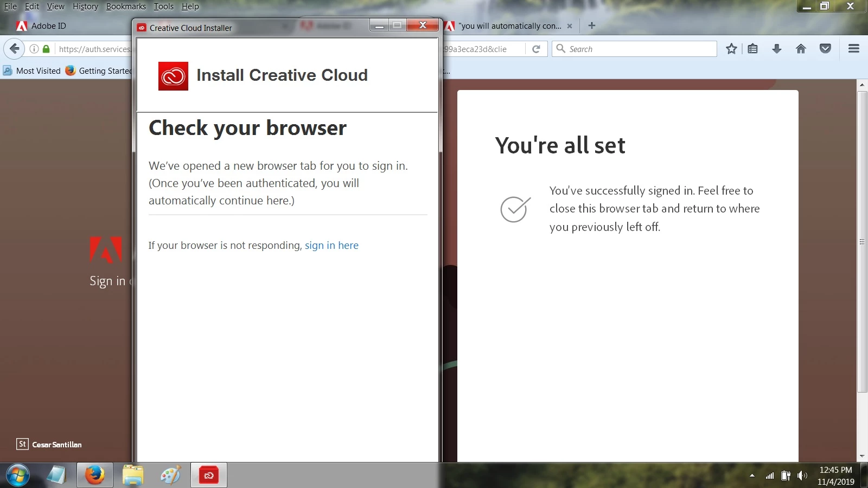
Task: Show site information icon in address bar
Action: tap(34, 49)
